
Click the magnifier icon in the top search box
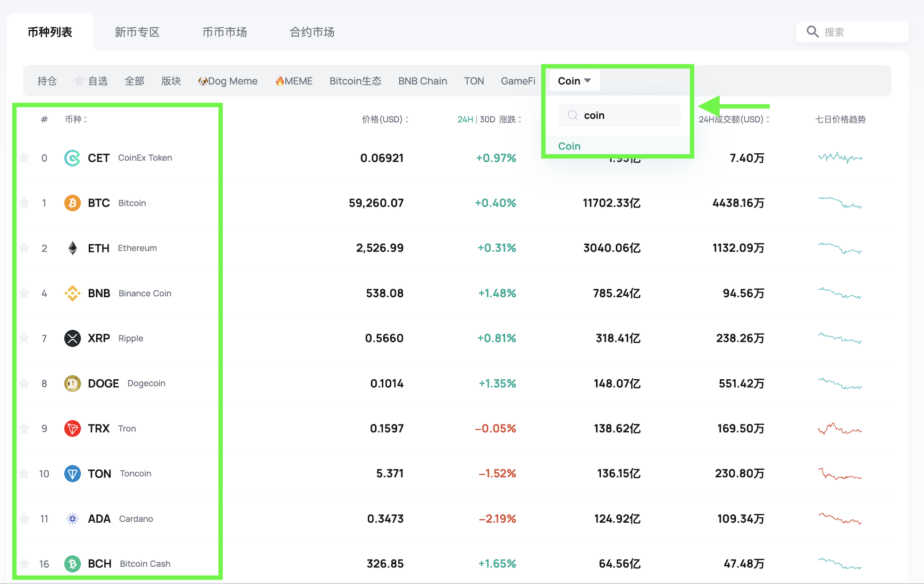click(x=812, y=32)
